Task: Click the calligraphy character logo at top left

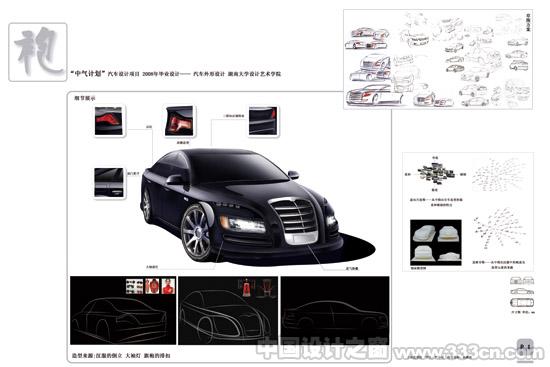Action: [x=38, y=52]
